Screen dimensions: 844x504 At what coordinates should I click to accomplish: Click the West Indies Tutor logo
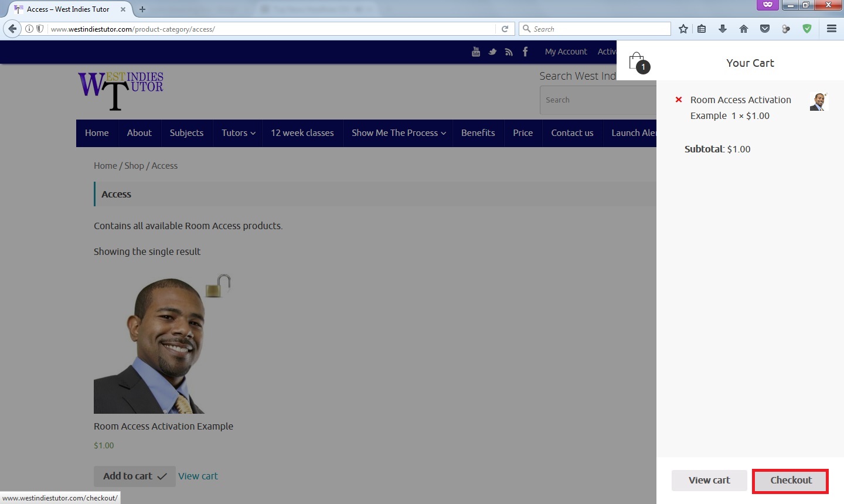(121, 91)
